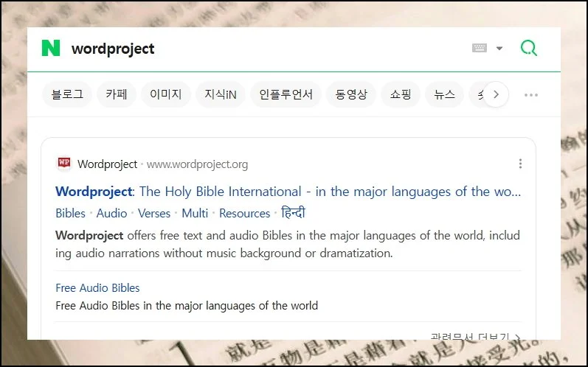Go to the 인플루언서 tab
The image size is (588, 367).
(x=286, y=94)
